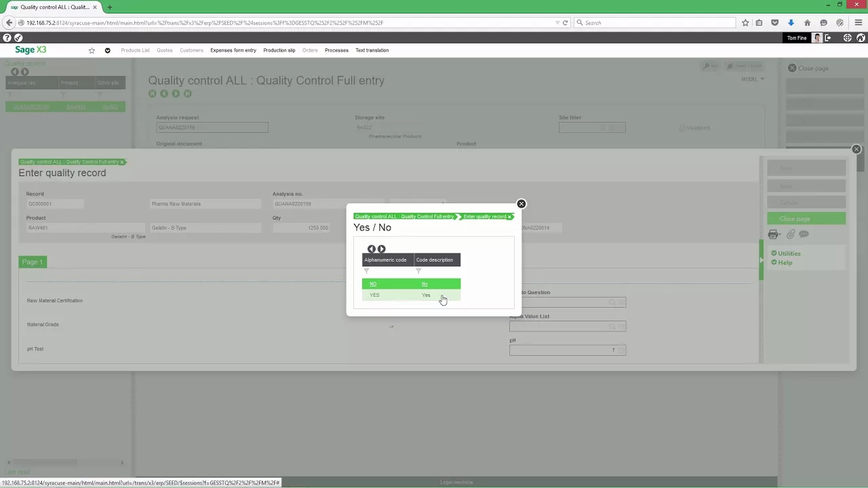The image size is (868, 488).
Task: Close the Enter quality record breadcrumb x
Action: click(509, 216)
